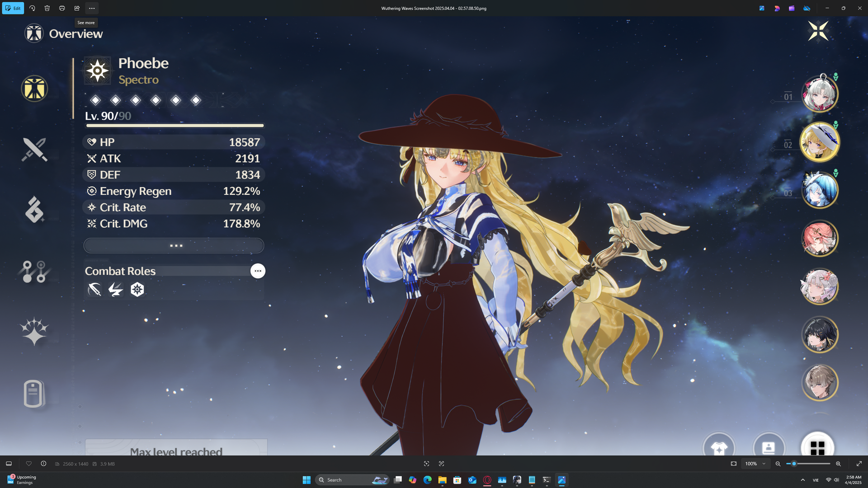Open the blue Photos image icon in title bar
The height and width of the screenshot is (488, 868).
pyautogui.click(x=762, y=8)
